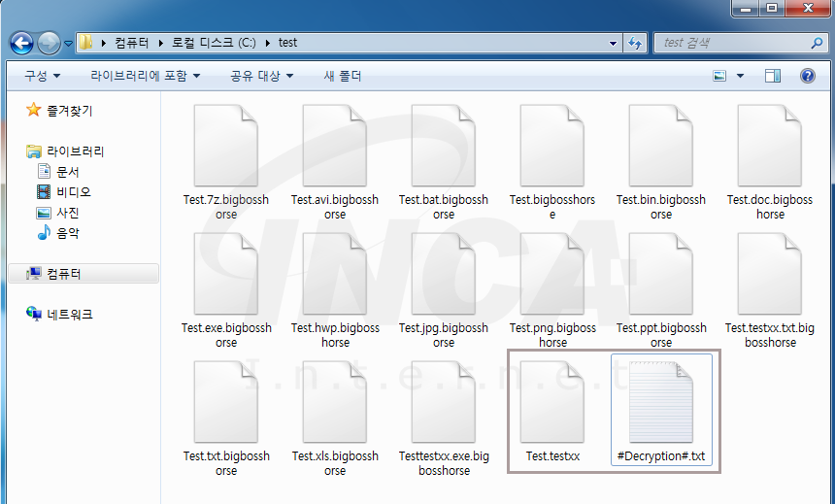The width and height of the screenshot is (835, 504).
Task: Click the magnifier search icon
Action: [x=817, y=43]
